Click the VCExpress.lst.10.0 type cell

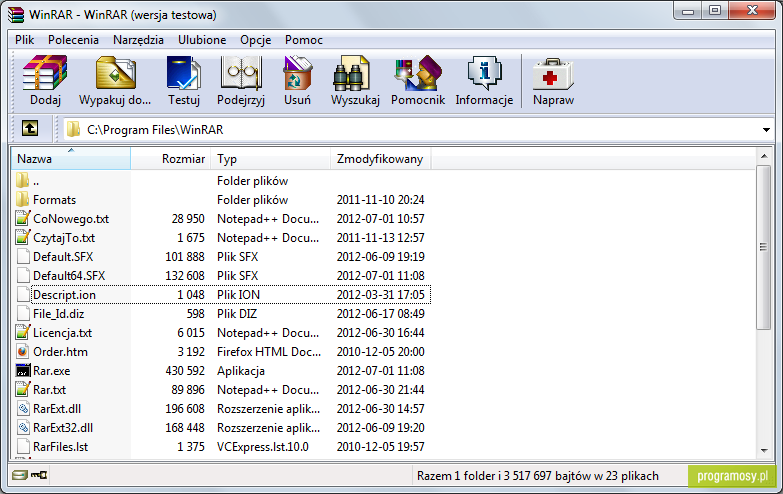(263, 447)
